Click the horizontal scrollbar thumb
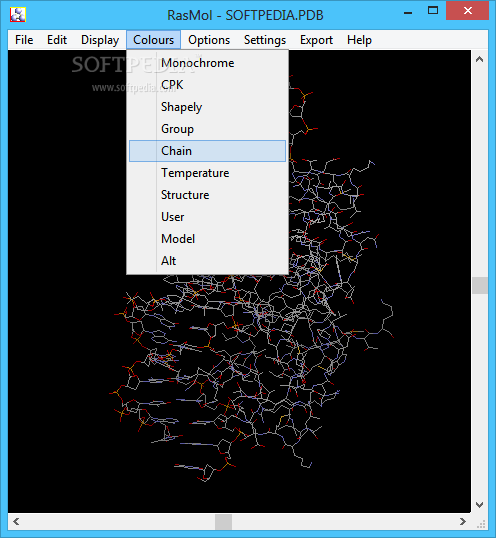The width and height of the screenshot is (496, 538). (x=223, y=522)
